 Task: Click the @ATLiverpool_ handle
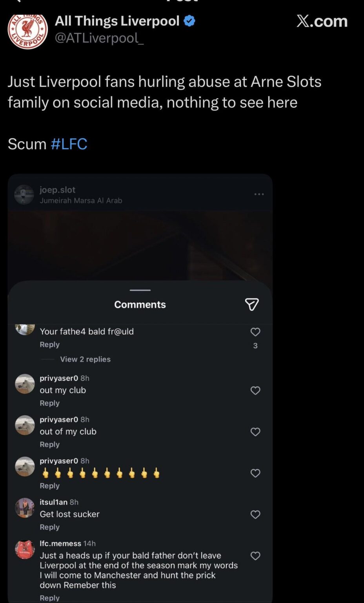pyautogui.click(x=100, y=38)
